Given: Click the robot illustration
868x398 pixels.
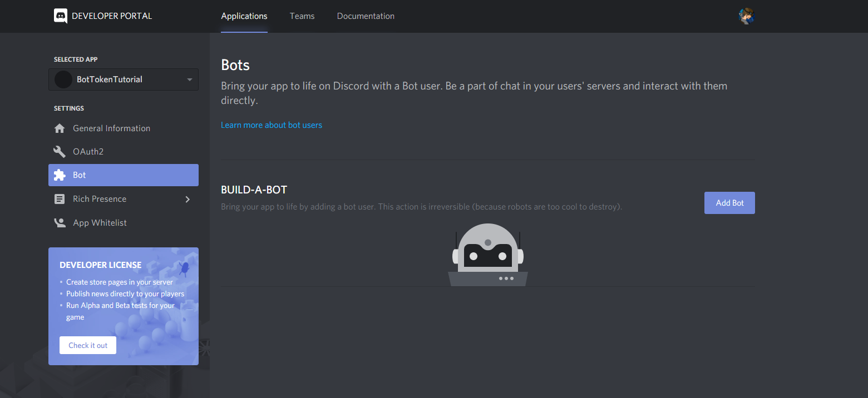Looking at the screenshot, I should pyautogui.click(x=488, y=255).
